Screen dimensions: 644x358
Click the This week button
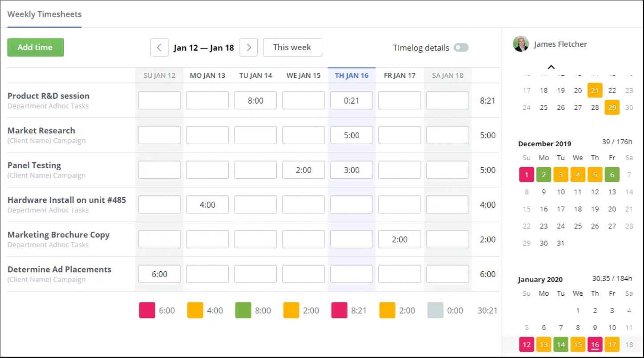click(x=292, y=48)
